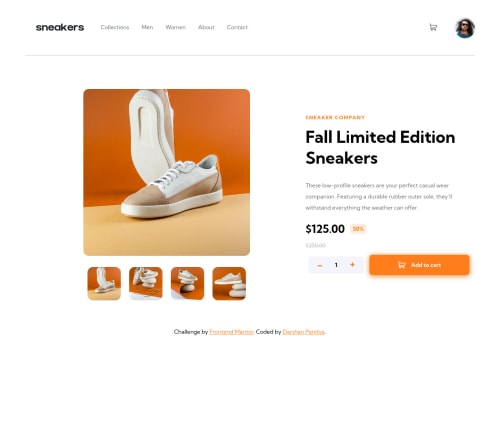Increase quantity with the plus icon
This screenshot has width=500, height=438.
coord(352,265)
